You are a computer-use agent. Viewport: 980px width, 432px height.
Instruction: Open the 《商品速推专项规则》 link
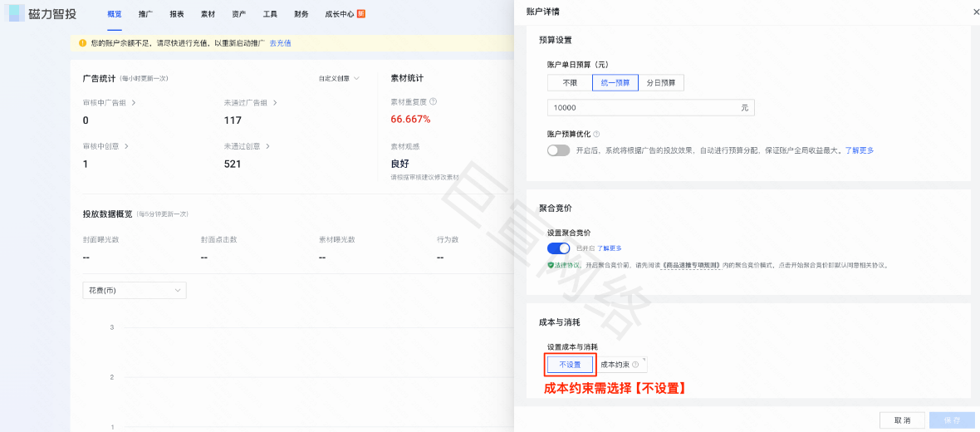click(x=690, y=265)
